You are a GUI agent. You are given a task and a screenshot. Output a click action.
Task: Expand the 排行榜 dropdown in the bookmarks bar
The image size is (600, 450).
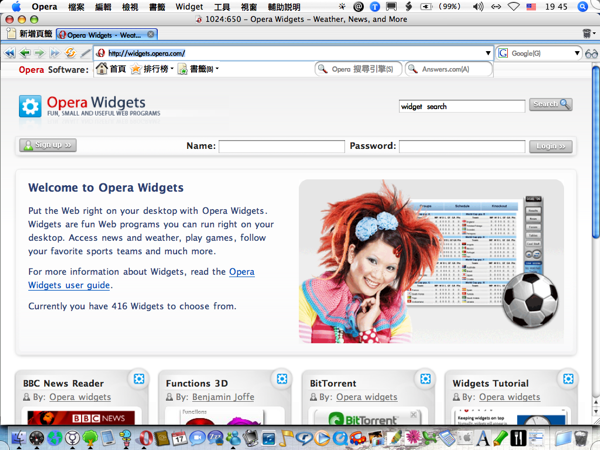[x=172, y=69]
